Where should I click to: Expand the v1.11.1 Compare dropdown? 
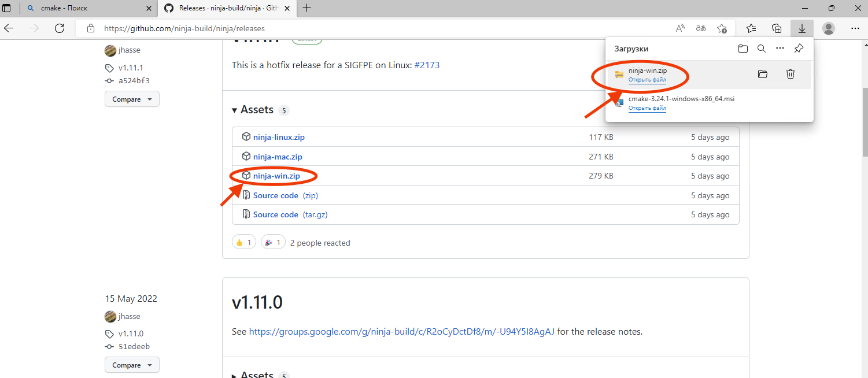point(132,99)
